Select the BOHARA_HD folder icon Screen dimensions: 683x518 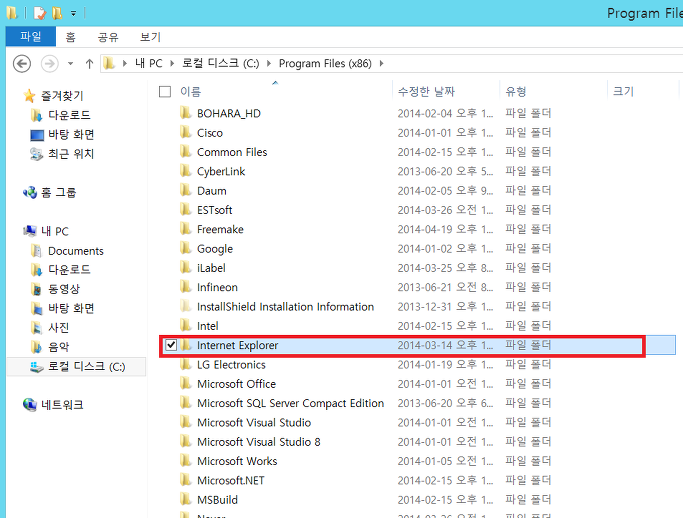click(186, 113)
